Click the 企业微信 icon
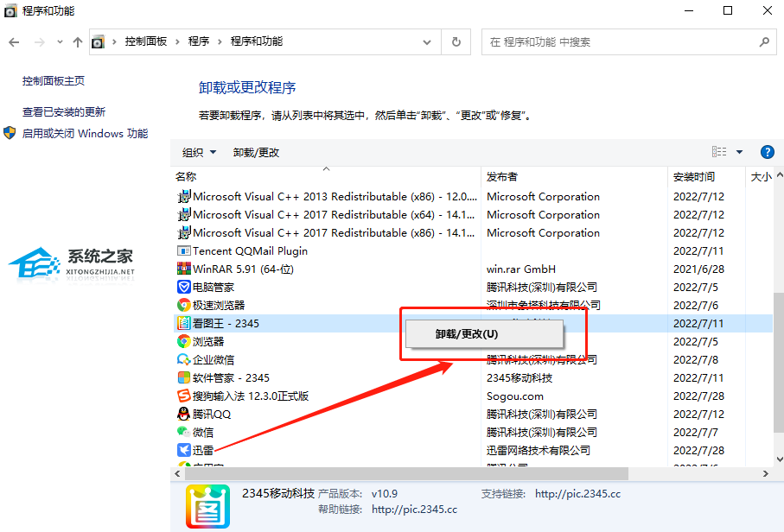 tap(184, 359)
